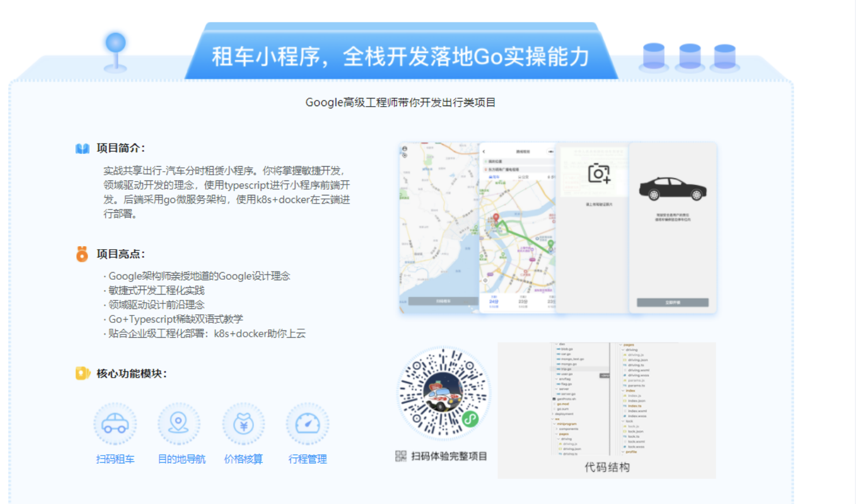Viewport: 856px width, 504px height.
Task: Open the 代码结构 code screenshot
Action: [x=607, y=410]
